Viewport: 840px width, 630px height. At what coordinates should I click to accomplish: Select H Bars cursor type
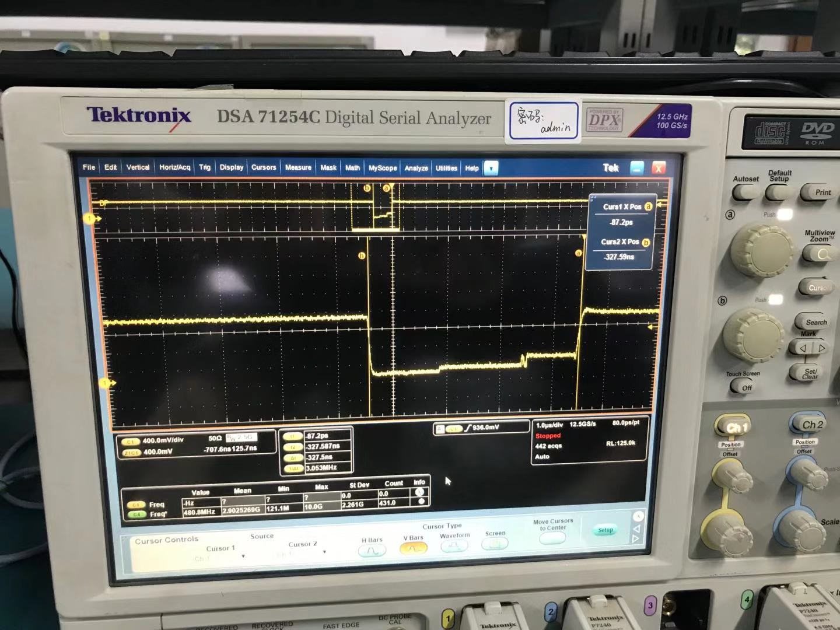pos(372,551)
